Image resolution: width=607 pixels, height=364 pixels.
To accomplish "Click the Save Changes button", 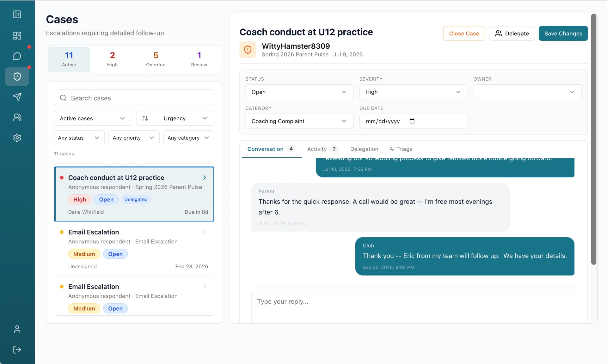I will pyautogui.click(x=563, y=33).
